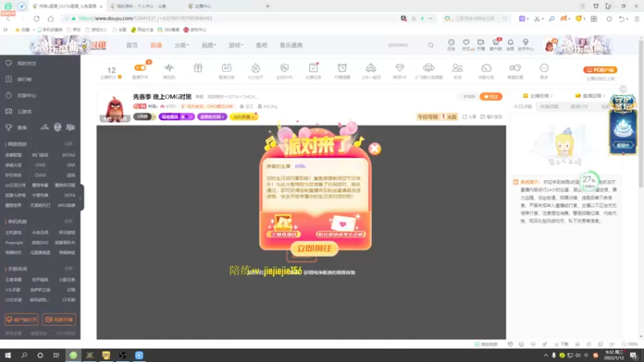
Task: Open the camera settings icon in toolbar
Action: (x=515, y=68)
